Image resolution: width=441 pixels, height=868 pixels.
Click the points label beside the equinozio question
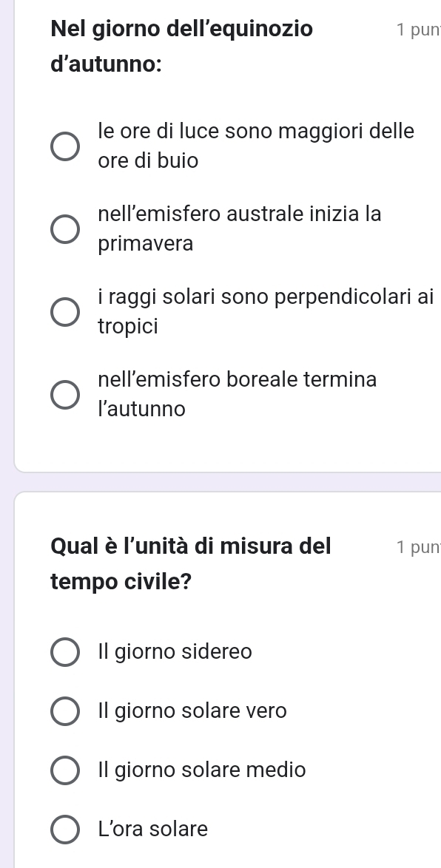[419, 30]
